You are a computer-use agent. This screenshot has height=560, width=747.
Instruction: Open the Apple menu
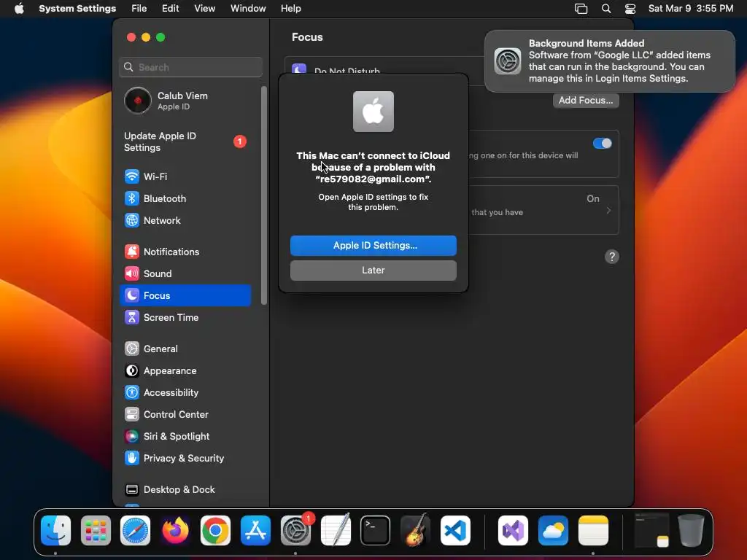coord(19,9)
